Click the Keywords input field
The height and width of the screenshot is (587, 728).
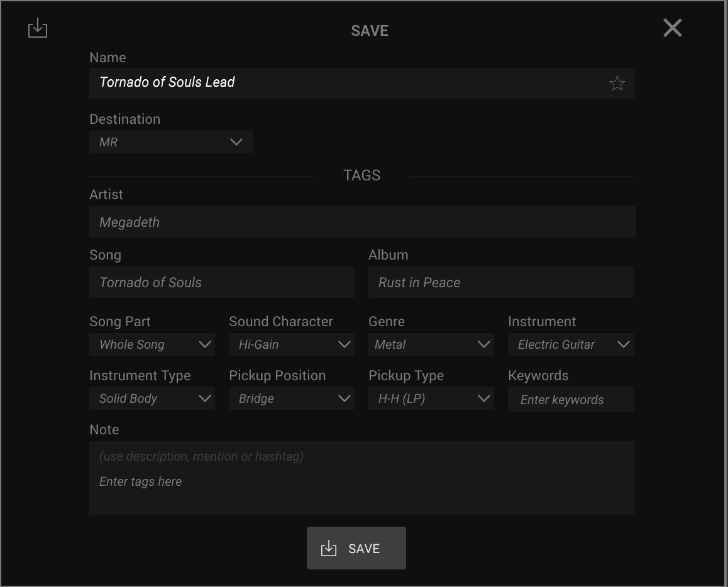(x=570, y=400)
